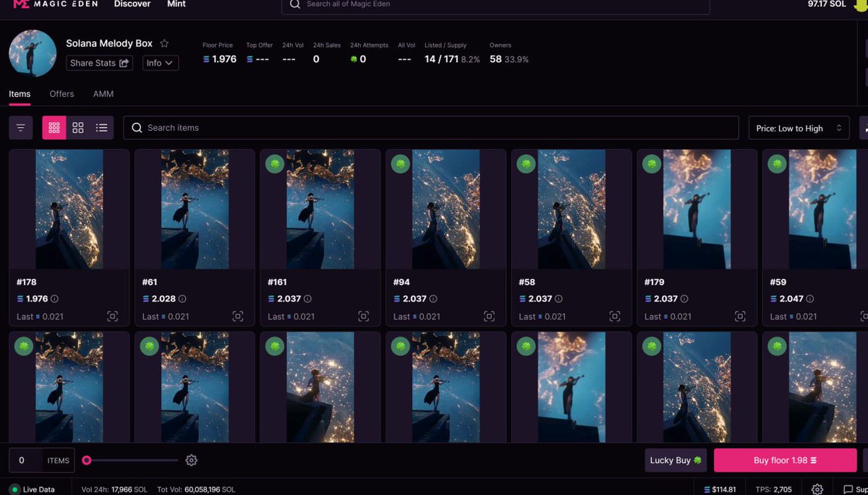Show price info icon for #94
The image size is (868, 495).
click(x=433, y=298)
